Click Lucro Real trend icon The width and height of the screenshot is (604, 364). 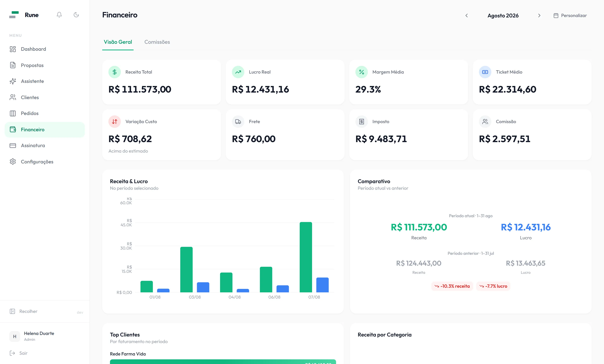(238, 72)
